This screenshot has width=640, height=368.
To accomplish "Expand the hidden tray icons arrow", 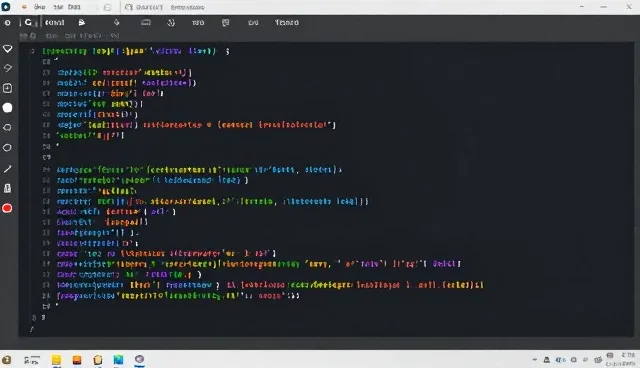I will 535,360.
